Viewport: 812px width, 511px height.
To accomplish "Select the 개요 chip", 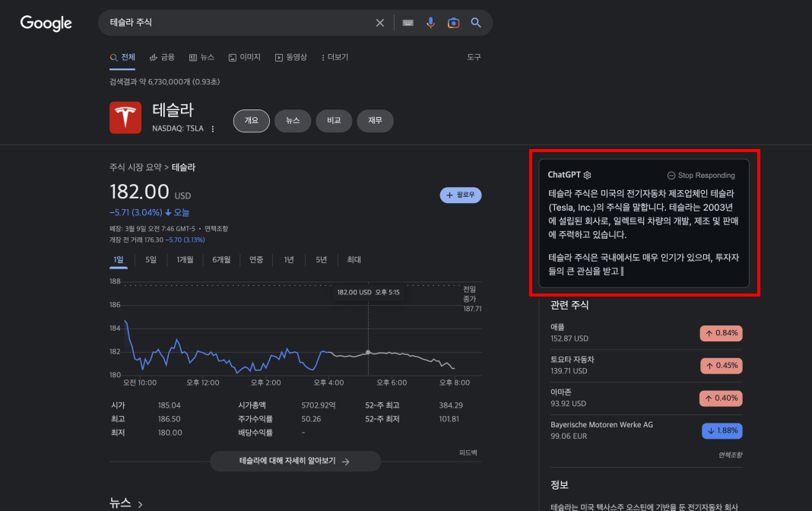I will click(251, 121).
